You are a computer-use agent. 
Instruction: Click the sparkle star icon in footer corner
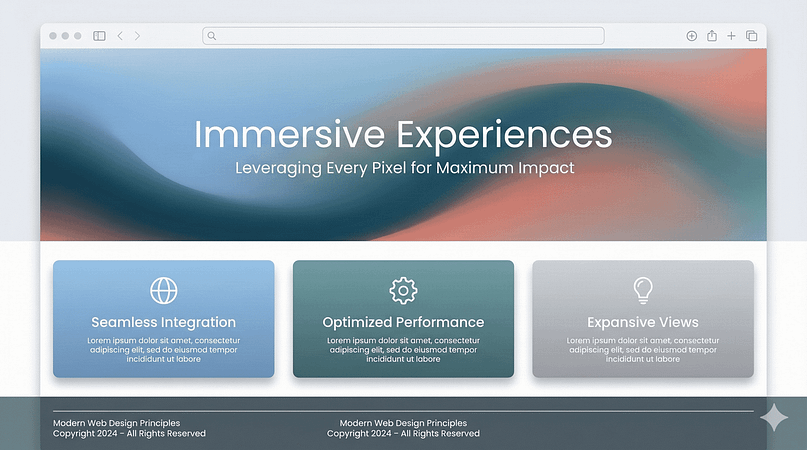(x=774, y=419)
